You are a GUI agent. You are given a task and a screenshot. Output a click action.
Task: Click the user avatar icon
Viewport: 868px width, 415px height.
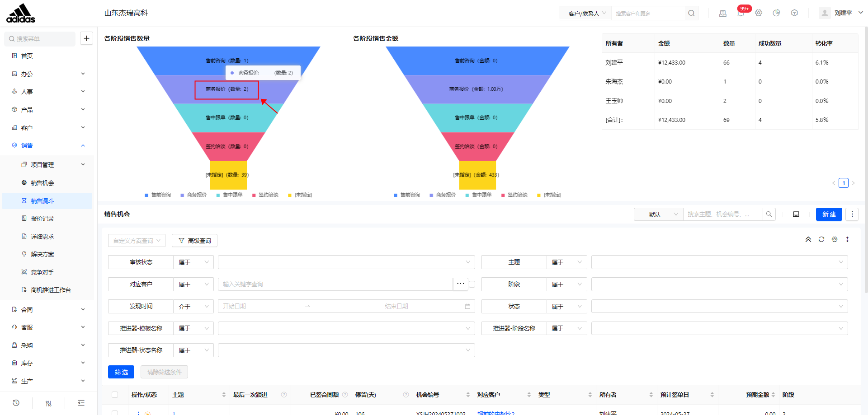pos(825,13)
